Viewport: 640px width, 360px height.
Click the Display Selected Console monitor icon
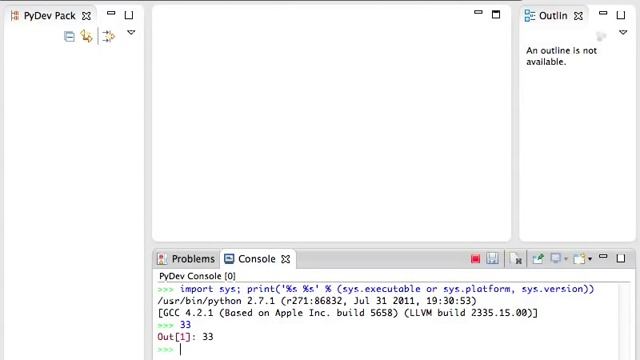556,258
